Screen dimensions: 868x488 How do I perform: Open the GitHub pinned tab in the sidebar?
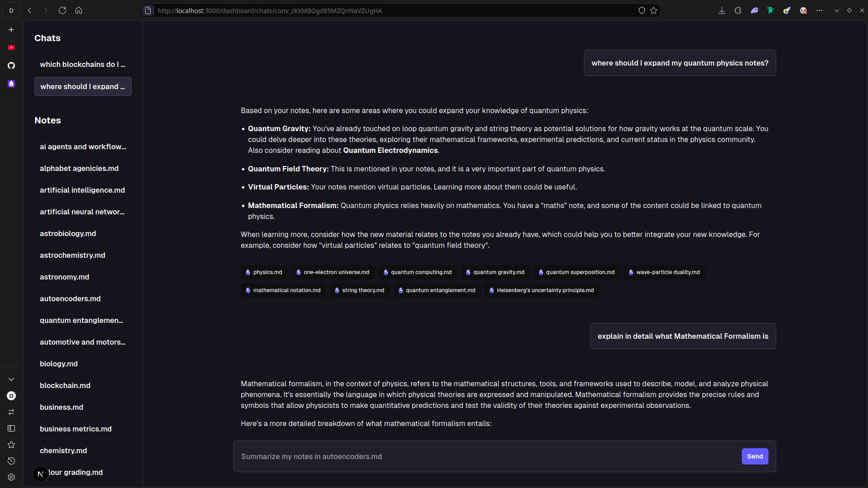[x=11, y=66]
